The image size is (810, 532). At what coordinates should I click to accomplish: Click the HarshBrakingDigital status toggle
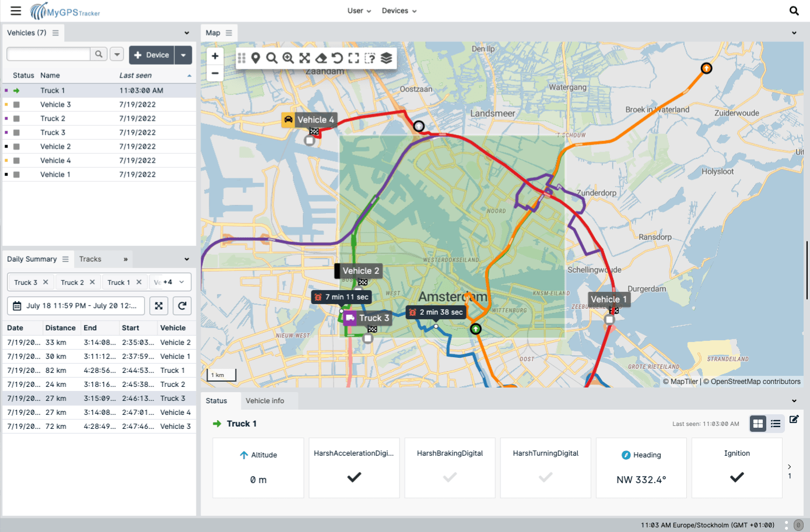(x=450, y=477)
